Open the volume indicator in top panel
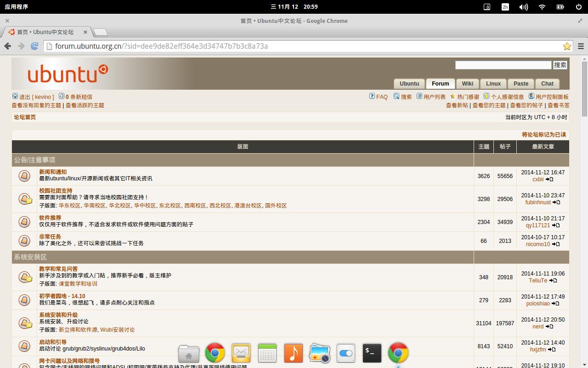Viewport: 588px width, 368px height. pos(523,7)
